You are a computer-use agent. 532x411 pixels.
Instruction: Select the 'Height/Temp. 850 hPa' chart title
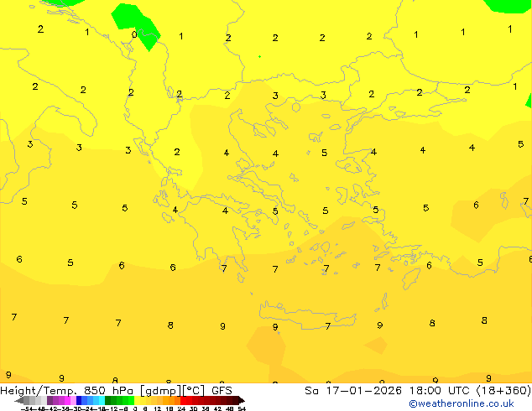(x=67, y=391)
